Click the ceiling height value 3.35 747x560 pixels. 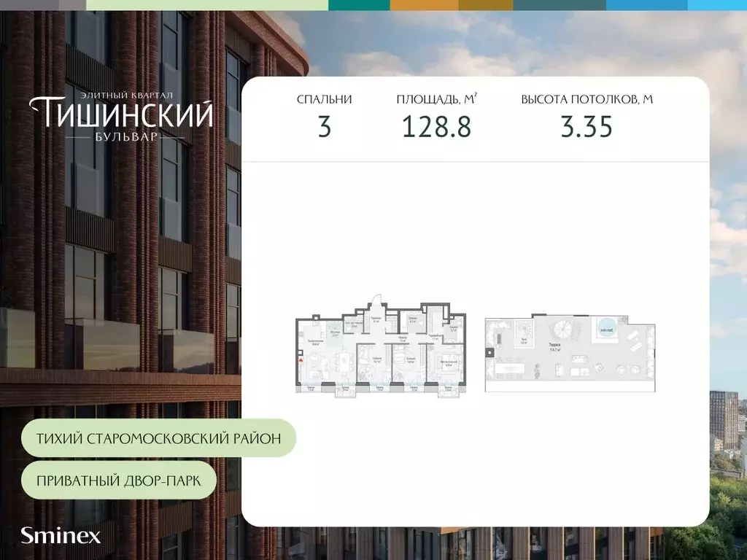(587, 127)
